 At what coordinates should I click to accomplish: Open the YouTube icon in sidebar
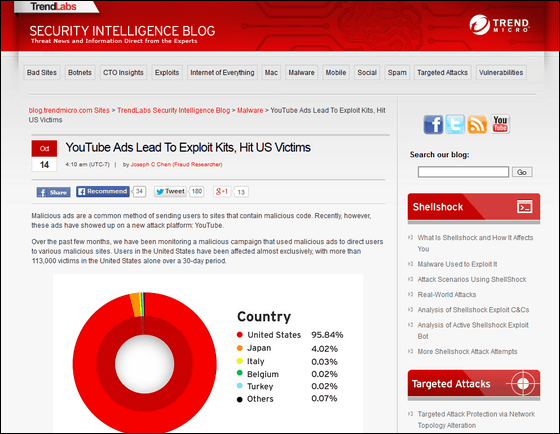500,124
